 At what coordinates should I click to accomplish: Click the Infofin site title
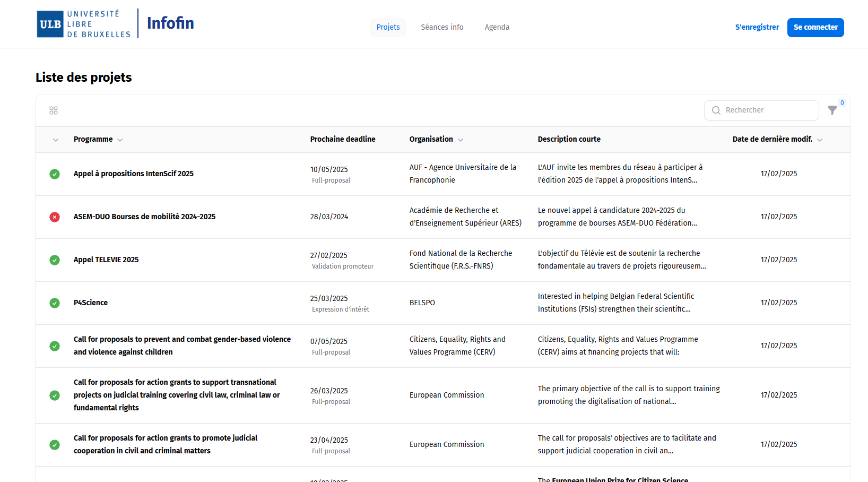pos(170,23)
